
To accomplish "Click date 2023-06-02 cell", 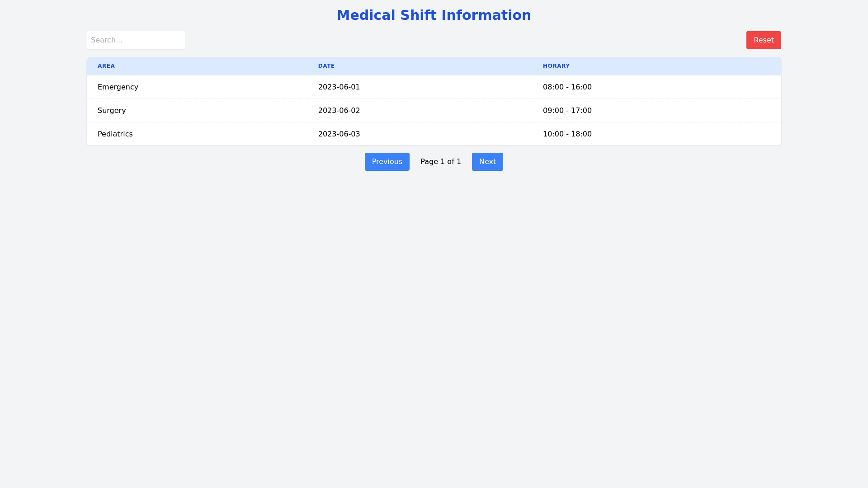I will click(339, 111).
